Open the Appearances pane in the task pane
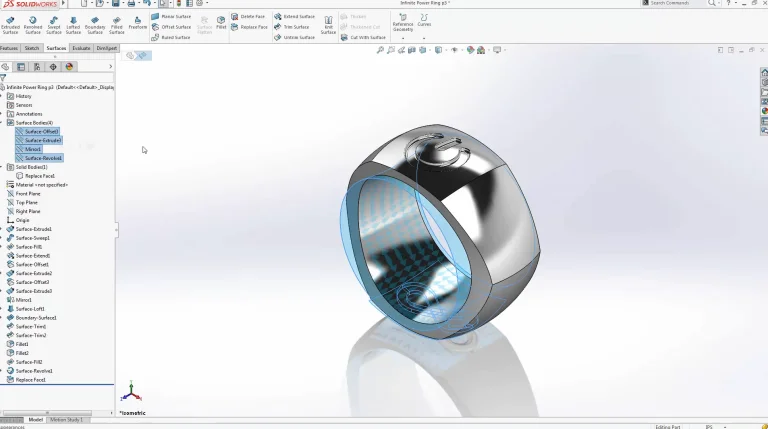Screen dimensions: 768x429 (x=764, y=111)
